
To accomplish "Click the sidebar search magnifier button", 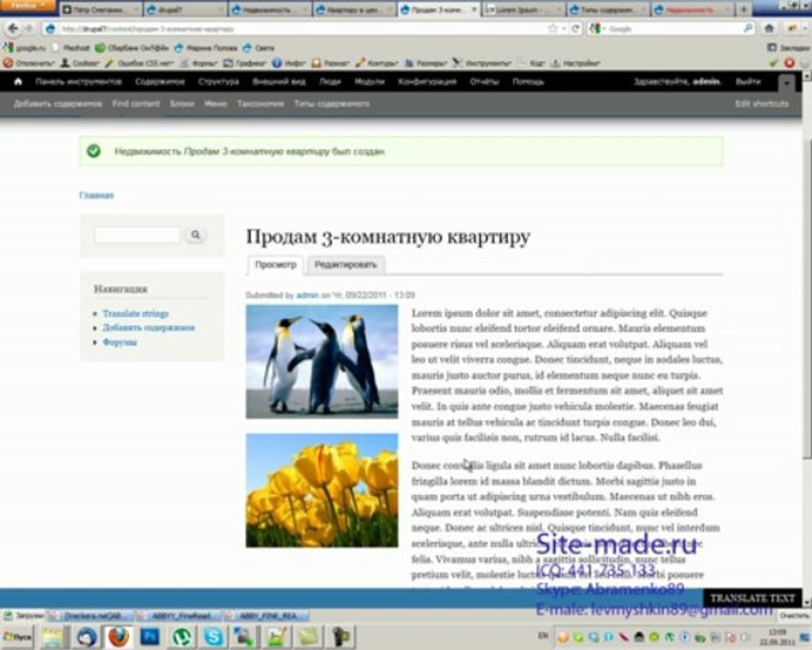I will (195, 235).
